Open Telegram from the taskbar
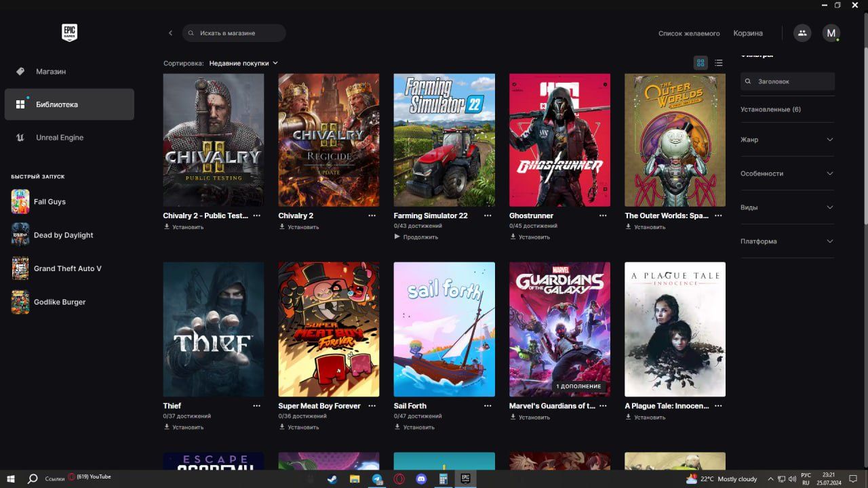This screenshot has height=488, width=868. pos(377,479)
